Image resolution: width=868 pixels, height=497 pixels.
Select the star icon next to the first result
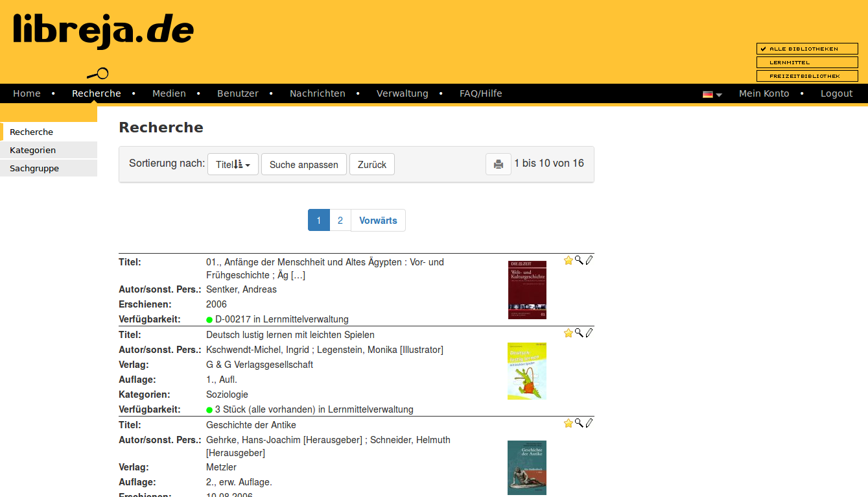568,260
